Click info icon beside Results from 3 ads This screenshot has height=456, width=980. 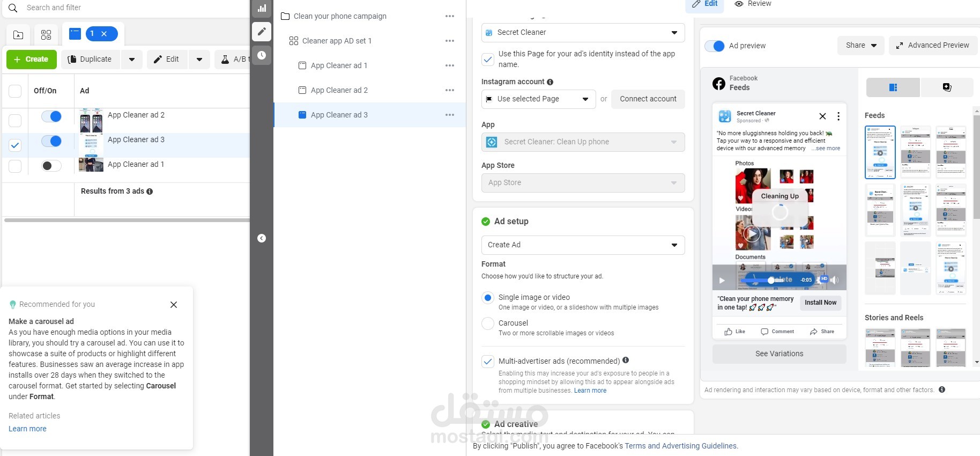150,192
